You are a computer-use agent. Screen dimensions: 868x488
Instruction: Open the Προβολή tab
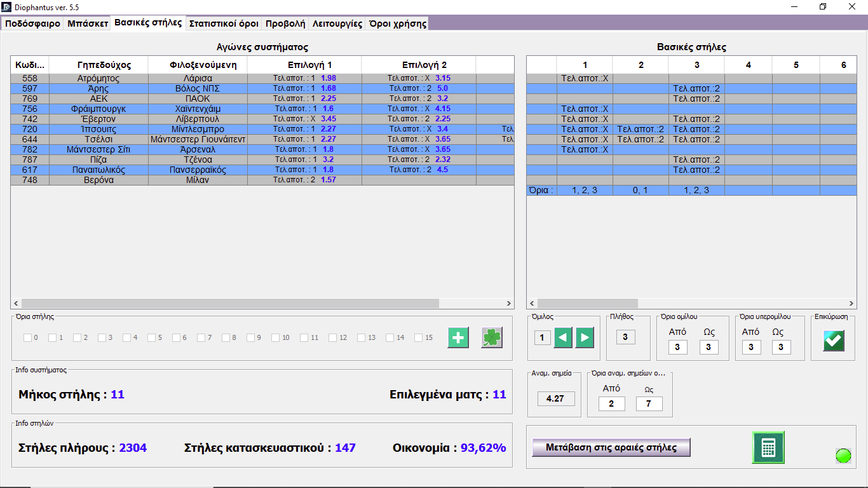coord(285,24)
